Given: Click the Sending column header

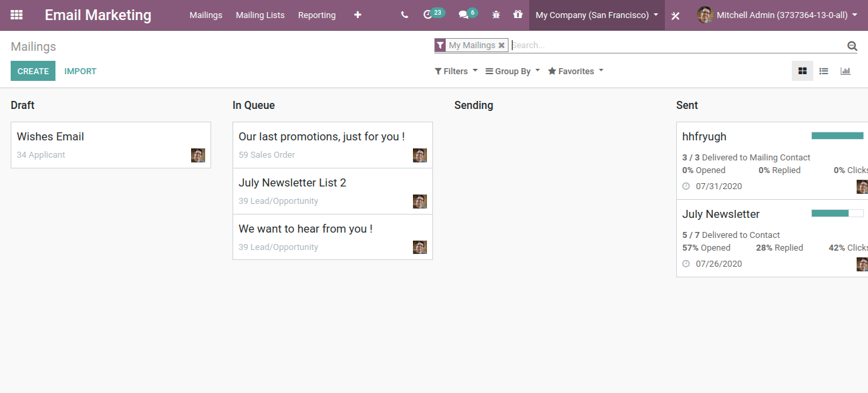Looking at the screenshot, I should pyautogui.click(x=474, y=105).
